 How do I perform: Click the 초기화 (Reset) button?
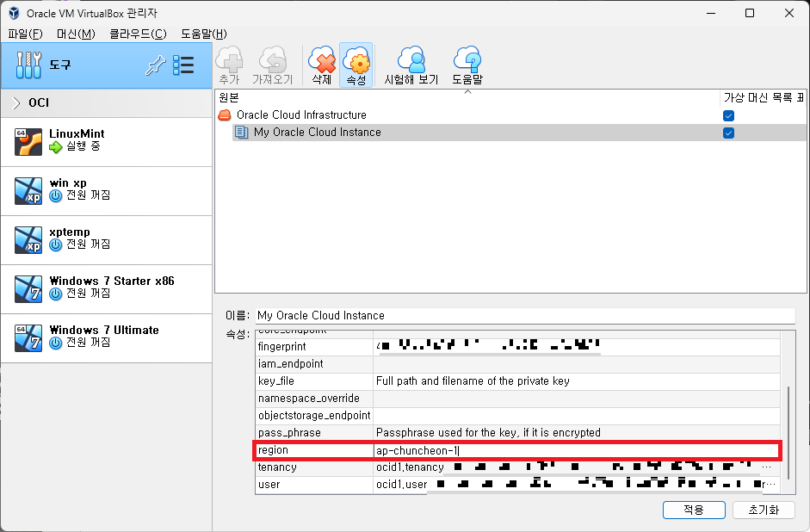coord(764,510)
